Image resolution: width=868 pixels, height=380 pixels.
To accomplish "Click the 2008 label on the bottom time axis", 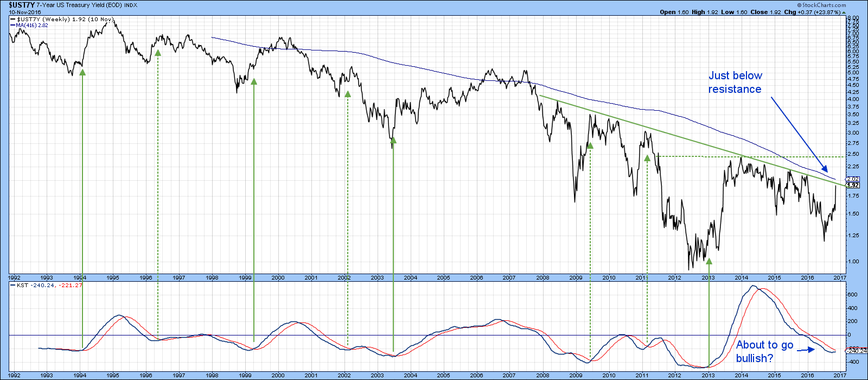I will [x=542, y=375].
